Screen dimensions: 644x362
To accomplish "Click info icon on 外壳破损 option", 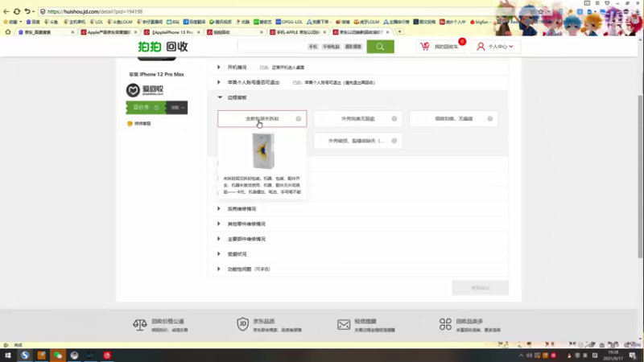I will tap(394, 141).
